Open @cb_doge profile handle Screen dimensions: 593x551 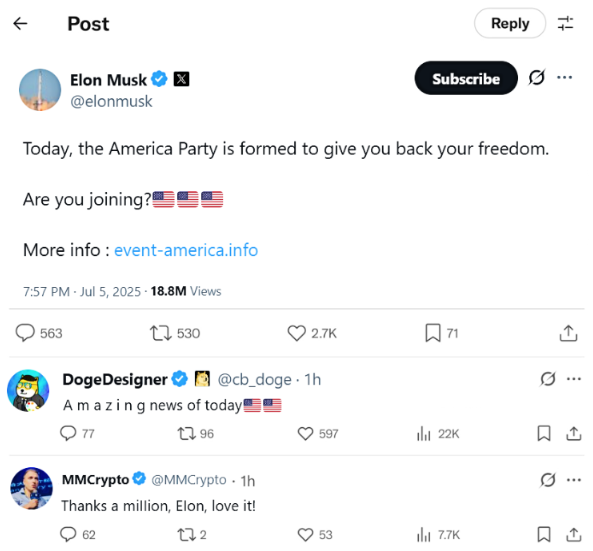coord(255,379)
